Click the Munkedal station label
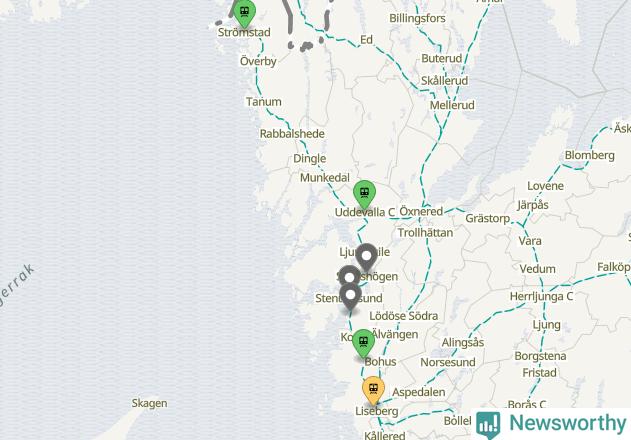 pos(325,178)
